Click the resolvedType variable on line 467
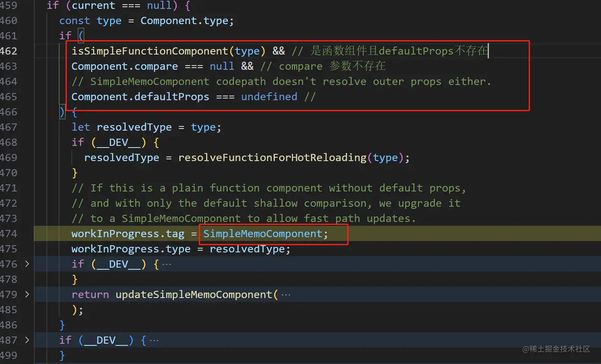 click(134, 127)
